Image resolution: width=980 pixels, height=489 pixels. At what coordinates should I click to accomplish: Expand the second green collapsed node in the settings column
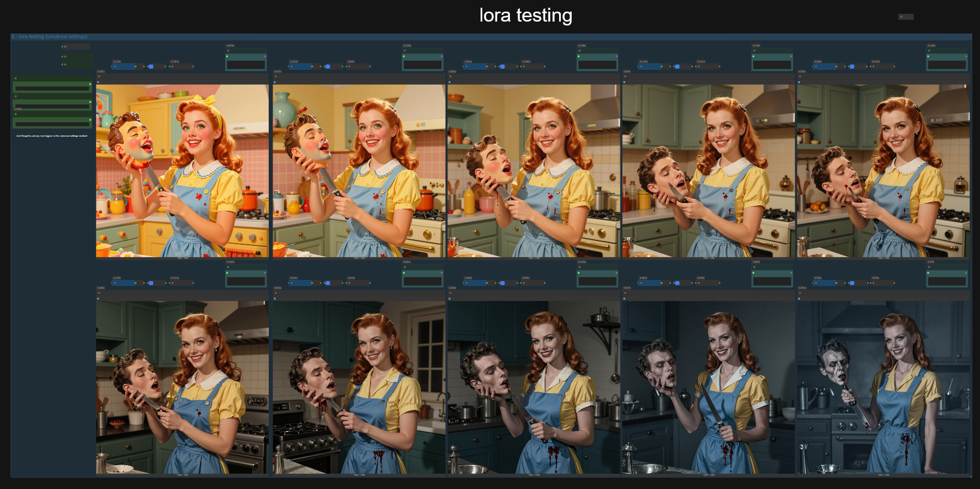click(79, 56)
